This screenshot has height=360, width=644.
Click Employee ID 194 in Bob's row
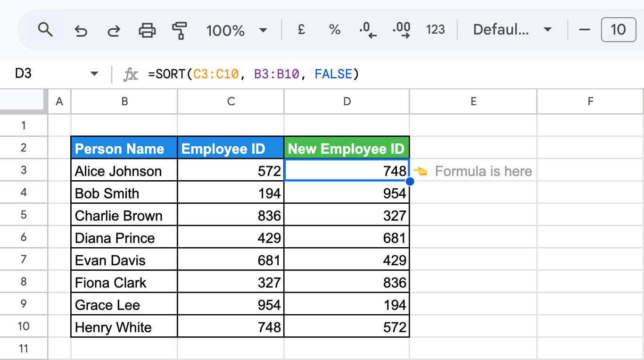tap(231, 193)
